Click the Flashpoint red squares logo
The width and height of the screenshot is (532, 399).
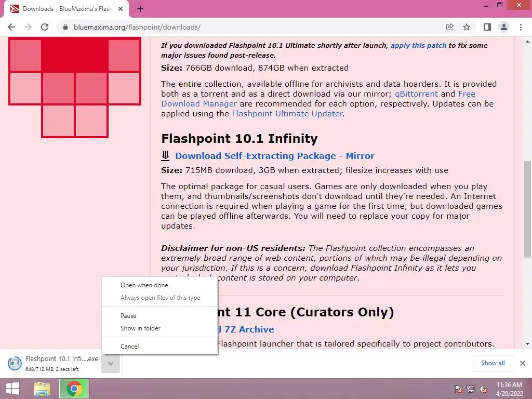pyautogui.click(x=75, y=87)
